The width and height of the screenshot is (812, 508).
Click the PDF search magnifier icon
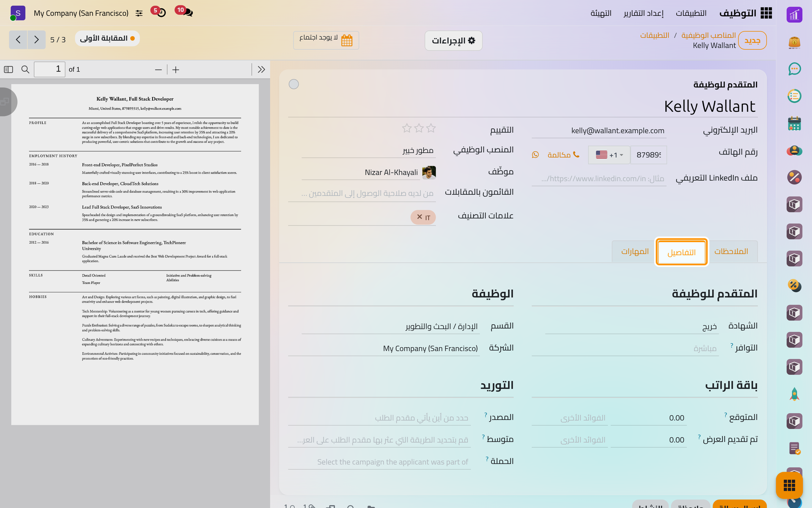[25, 69]
